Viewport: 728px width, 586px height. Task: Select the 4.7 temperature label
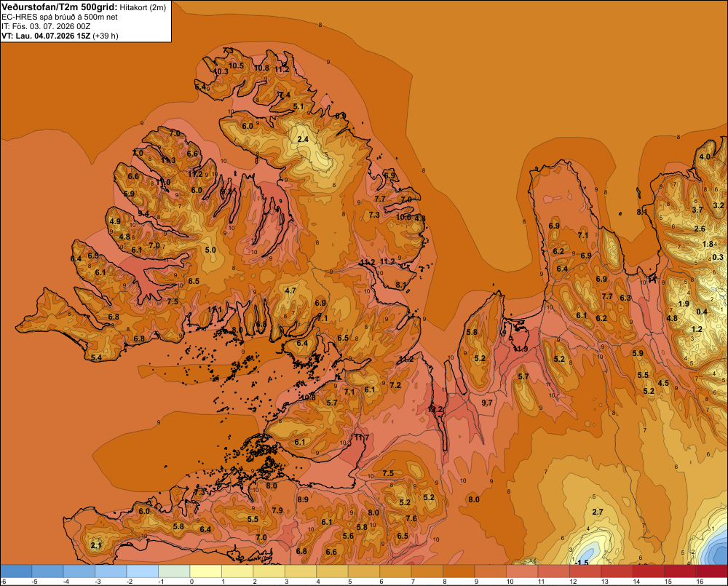290,290
